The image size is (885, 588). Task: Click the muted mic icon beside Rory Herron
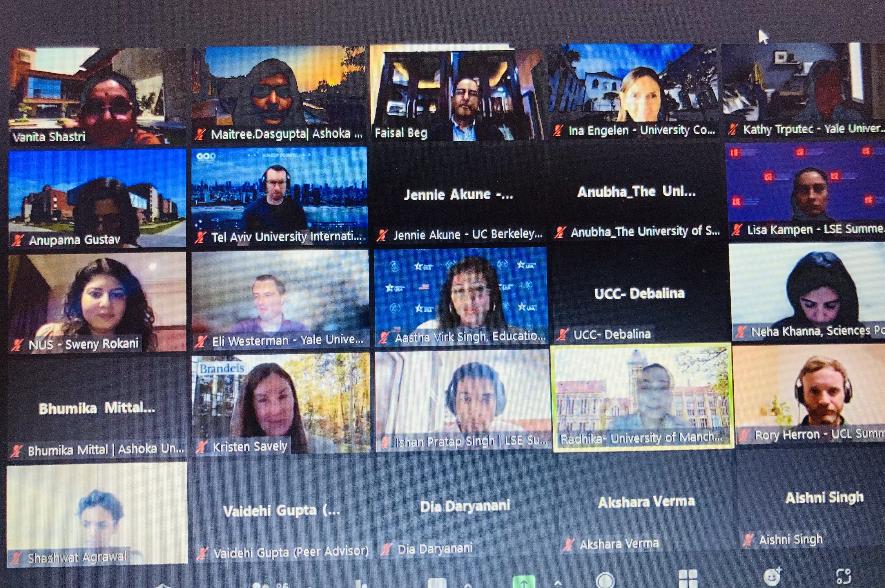tap(744, 435)
